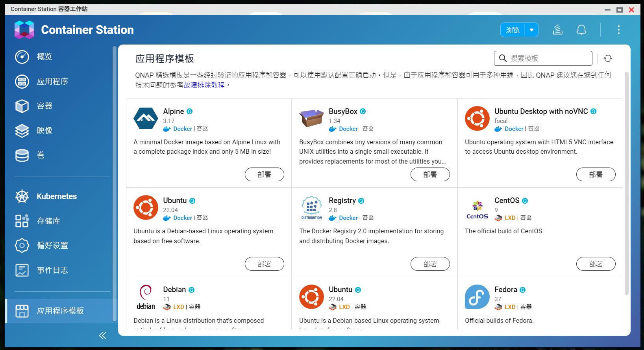Click the LXD label under Fedora
The image size is (644, 350).
click(x=510, y=307)
